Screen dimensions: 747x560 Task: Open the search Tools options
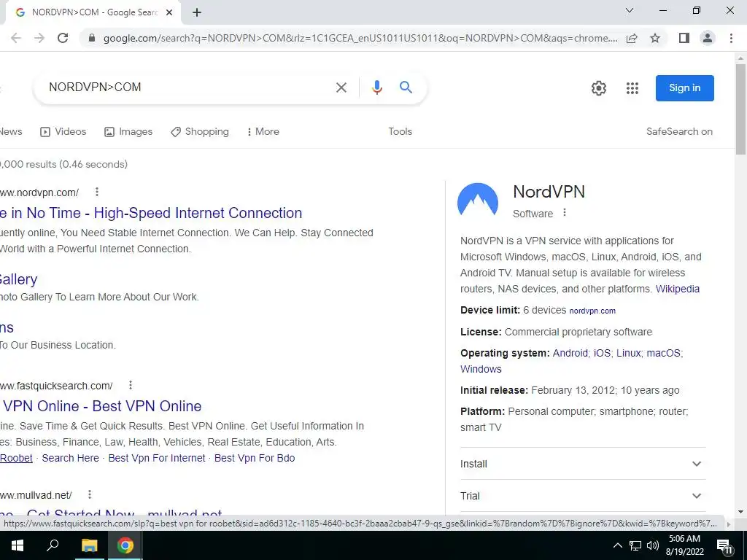point(400,132)
